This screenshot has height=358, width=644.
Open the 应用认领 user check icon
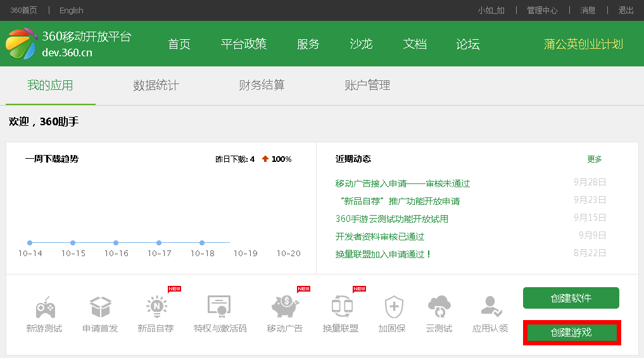pos(491,306)
